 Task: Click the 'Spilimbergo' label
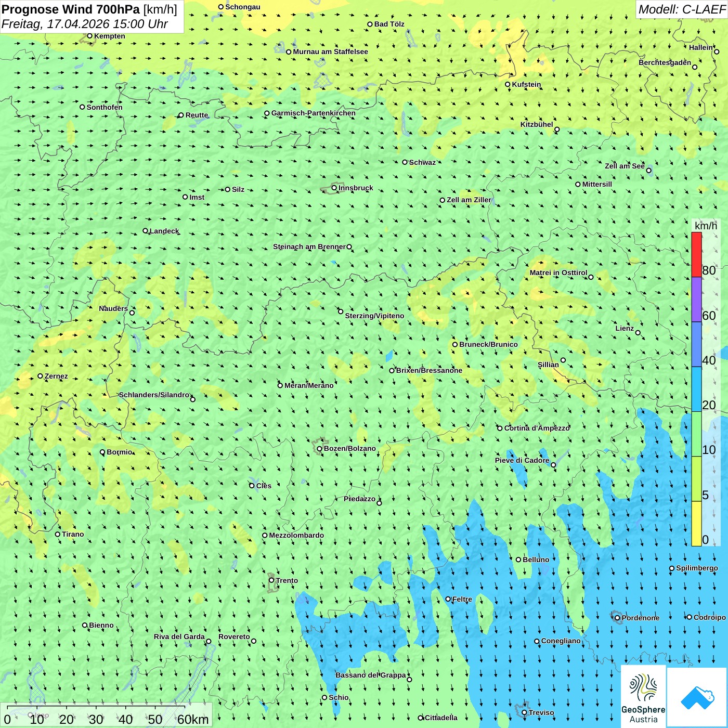click(x=697, y=568)
